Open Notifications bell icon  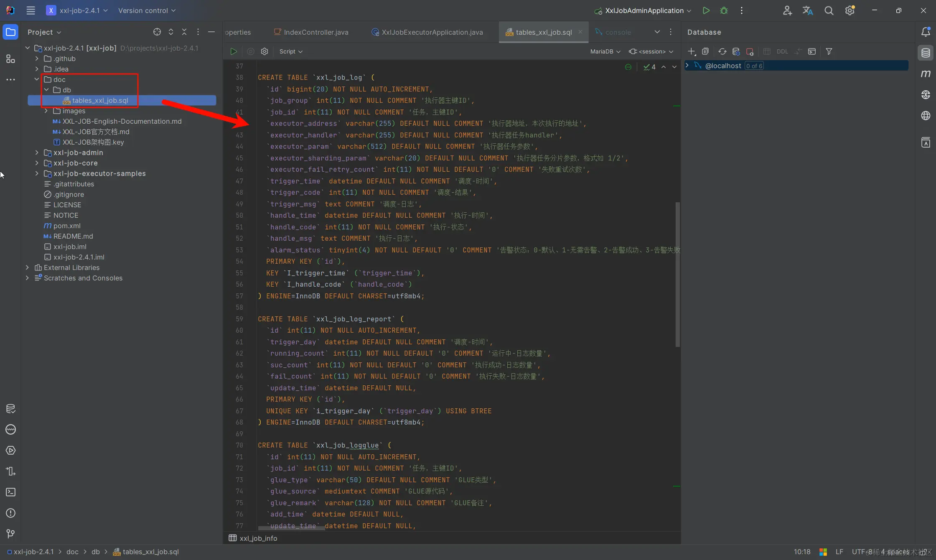(926, 32)
